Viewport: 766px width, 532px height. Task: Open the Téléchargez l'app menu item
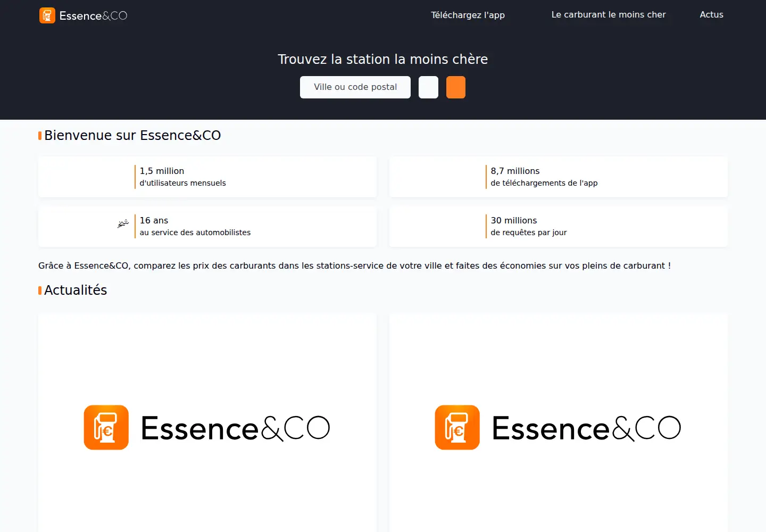468,15
